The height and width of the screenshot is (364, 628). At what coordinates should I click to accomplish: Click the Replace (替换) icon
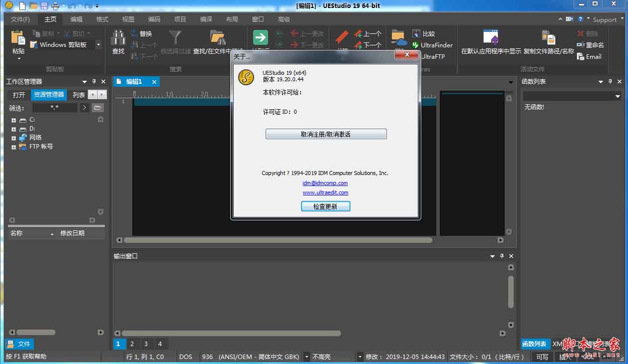135,33
